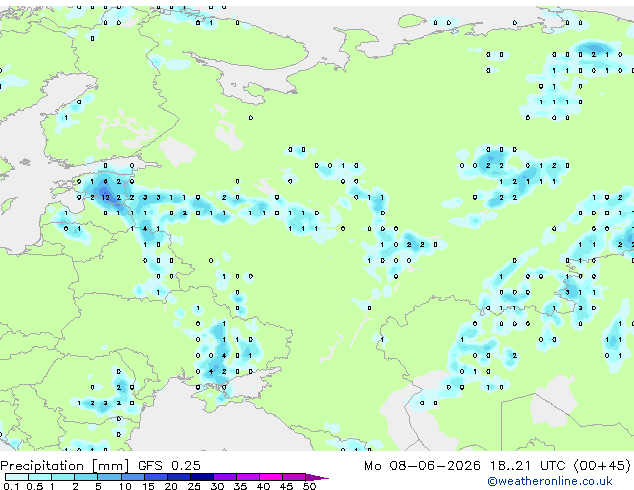634x490 pixels.
Task: Click the legend label '35'
Action: coord(240,486)
